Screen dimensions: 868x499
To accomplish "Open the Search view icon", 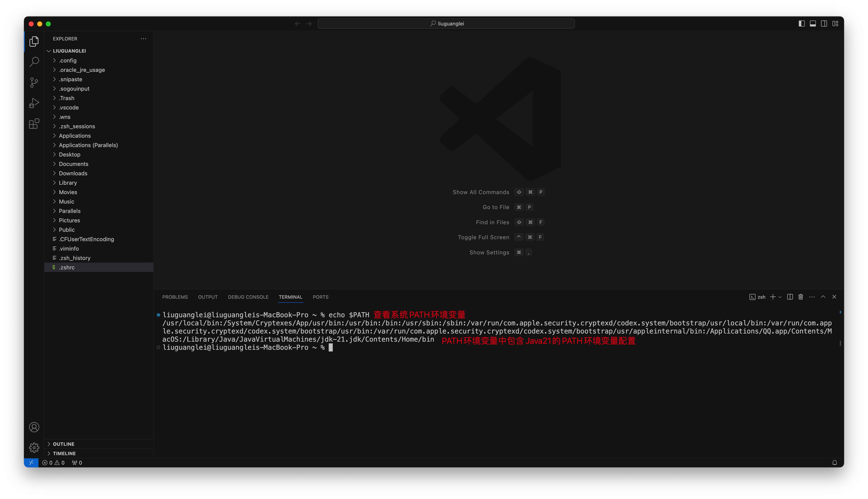I will [34, 62].
